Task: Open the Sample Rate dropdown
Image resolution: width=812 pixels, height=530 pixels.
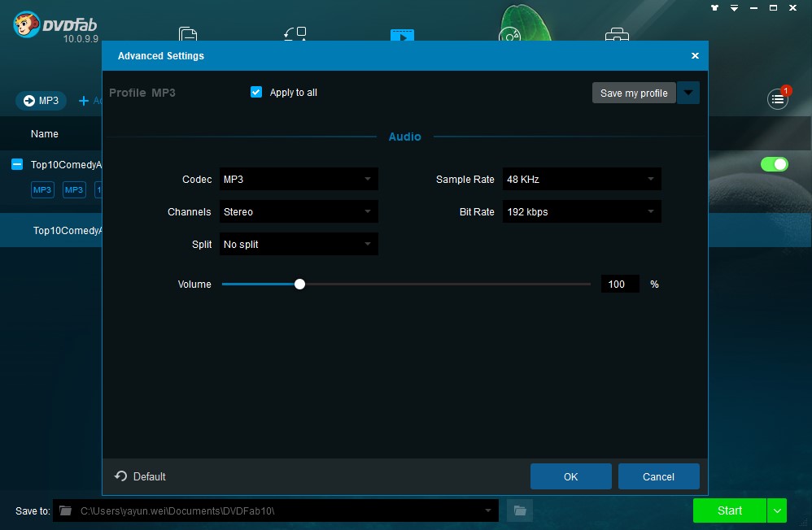Action: pyautogui.click(x=582, y=179)
